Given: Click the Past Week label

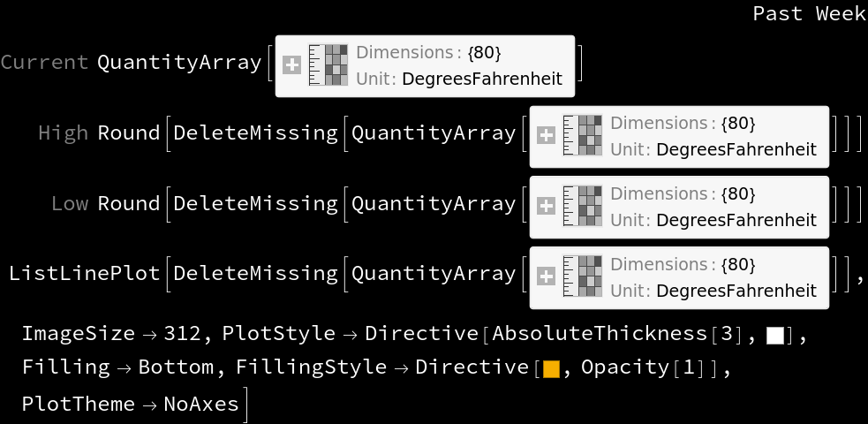Looking at the screenshot, I should (809, 14).
